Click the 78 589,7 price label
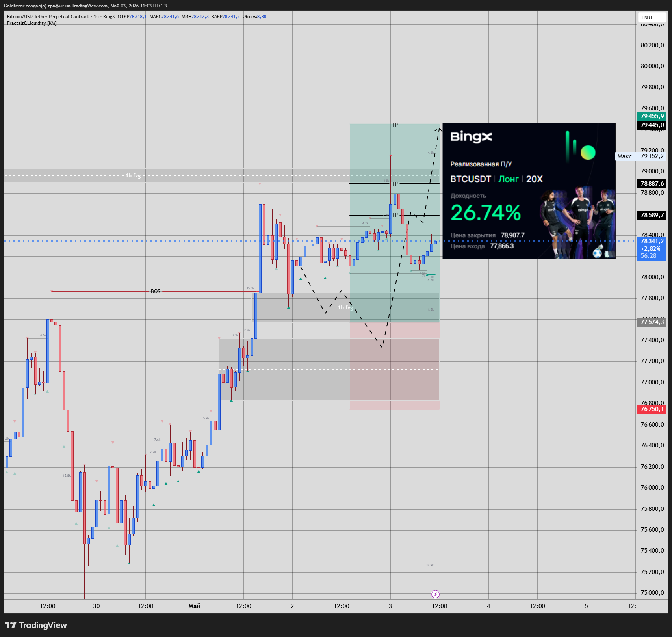Image resolution: width=672 pixels, height=637 pixels. pyautogui.click(x=652, y=215)
